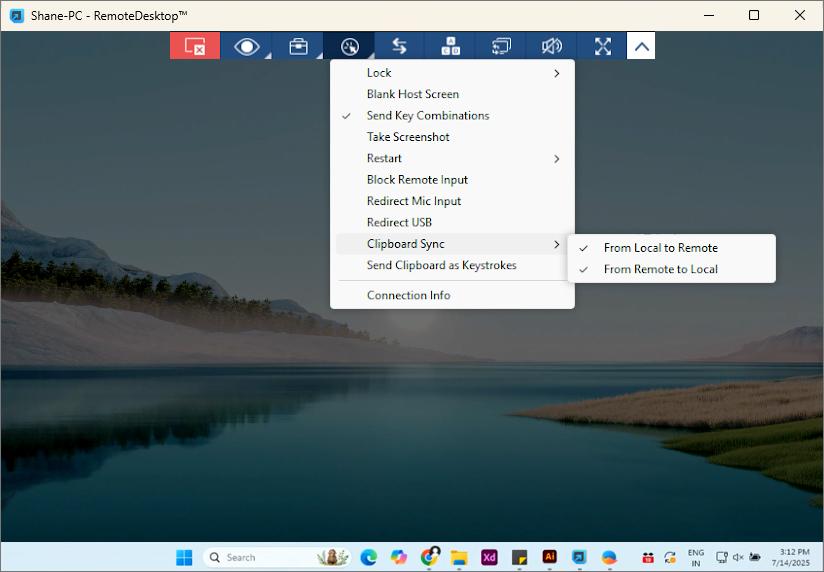824x572 pixels.
Task: Open the switch monitors icon
Action: click(x=501, y=46)
